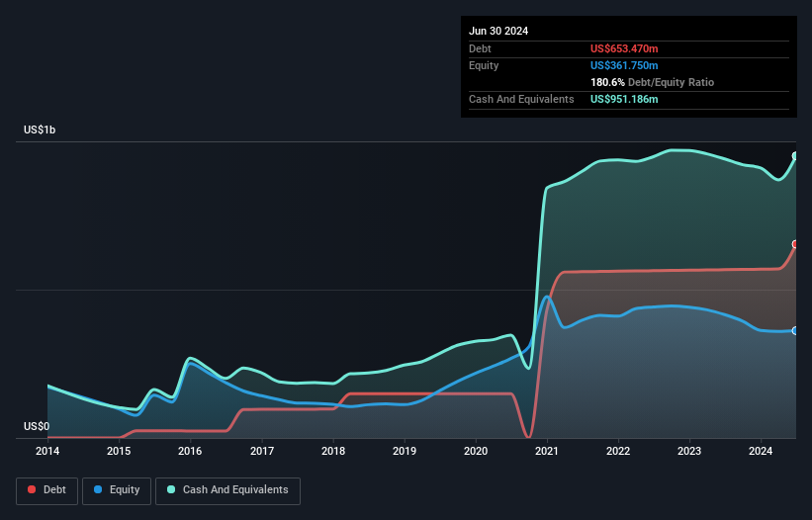The height and width of the screenshot is (520, 812).
Task: Select the teal Cash data point marker
Action: (795, 156)
